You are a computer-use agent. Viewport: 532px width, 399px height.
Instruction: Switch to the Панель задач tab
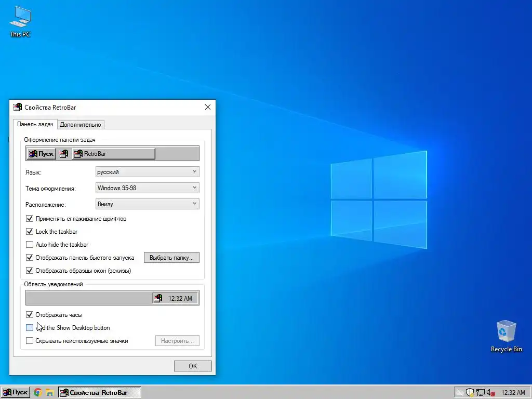point(35,124)
